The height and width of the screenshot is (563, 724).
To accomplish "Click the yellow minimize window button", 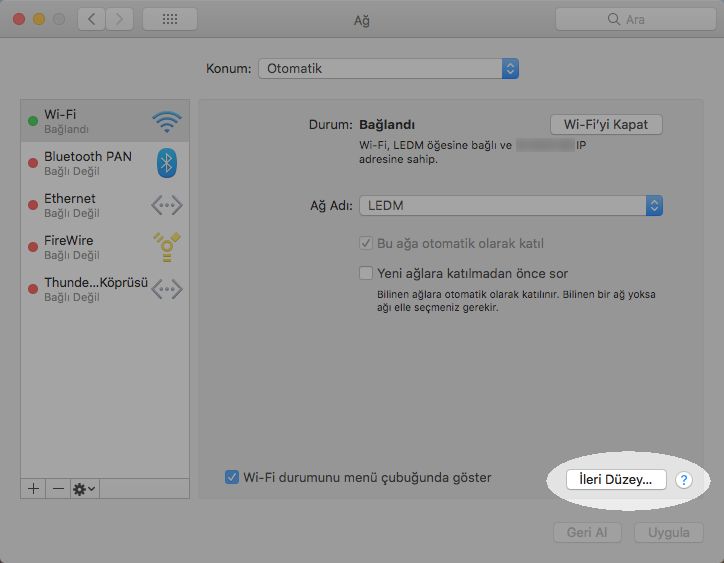I will [39, 19].
